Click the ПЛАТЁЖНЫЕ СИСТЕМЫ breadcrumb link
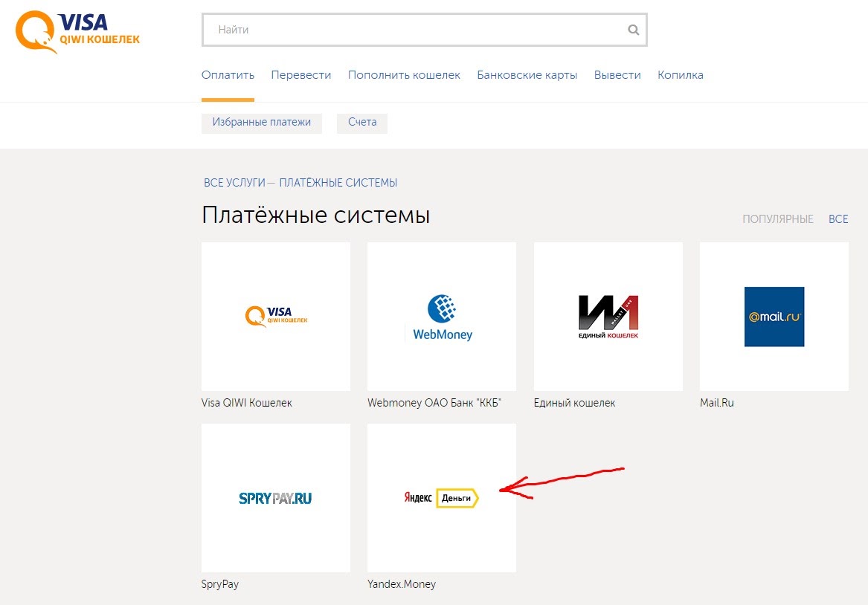 (x=338, y=183)
